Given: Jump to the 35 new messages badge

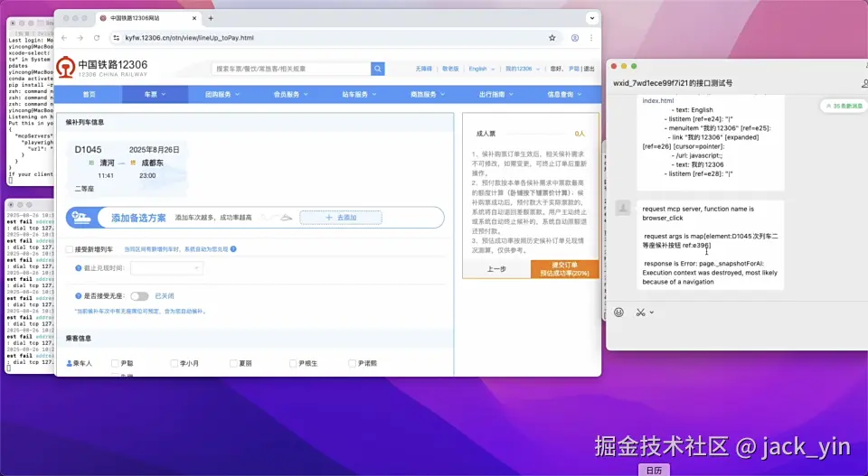Looking at the screenshot, I should point(844,106).
